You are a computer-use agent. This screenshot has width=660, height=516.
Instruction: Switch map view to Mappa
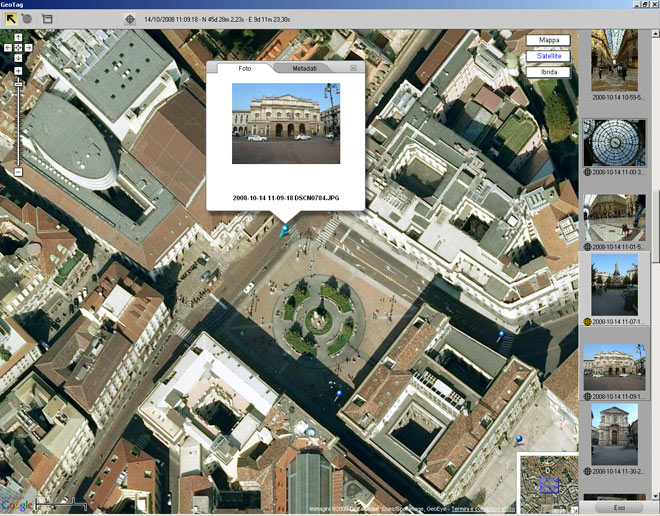(x=548, y=40)
